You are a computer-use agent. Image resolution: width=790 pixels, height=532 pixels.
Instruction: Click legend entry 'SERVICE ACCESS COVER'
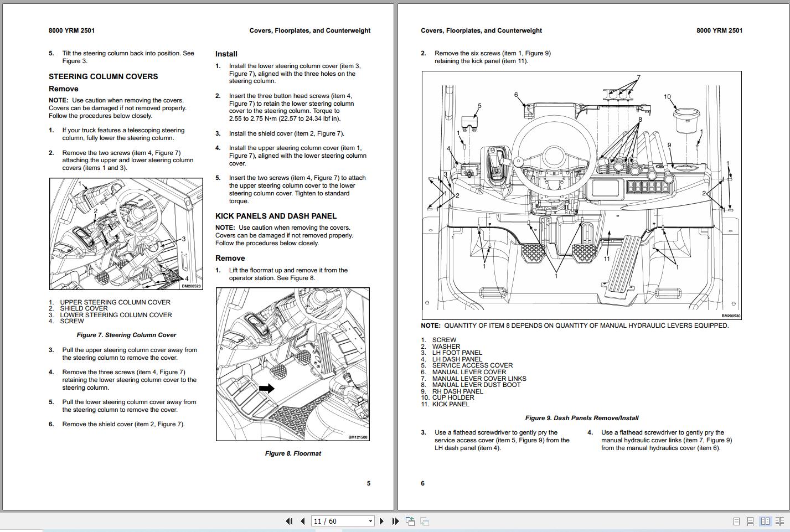click(472, 365)
